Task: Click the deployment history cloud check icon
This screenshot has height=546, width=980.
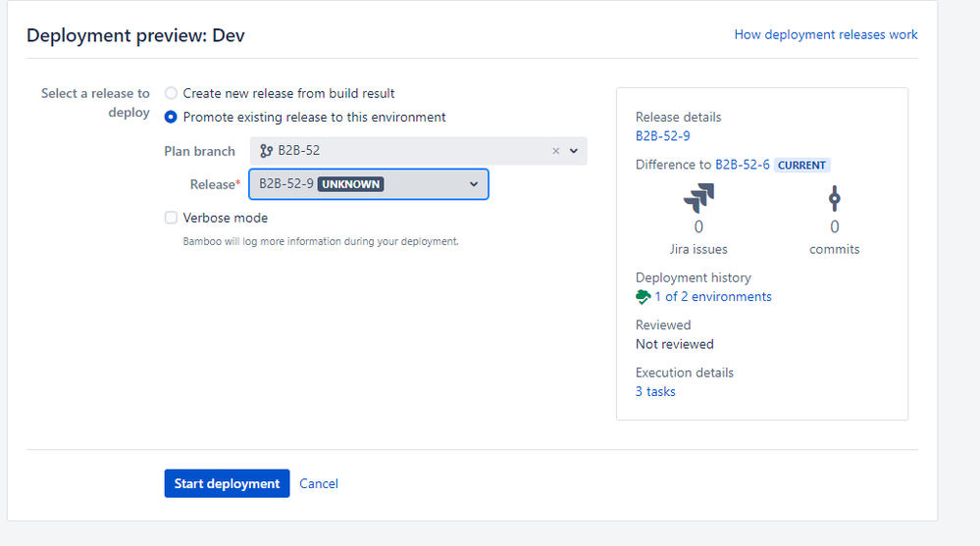Action: [644, 297]
